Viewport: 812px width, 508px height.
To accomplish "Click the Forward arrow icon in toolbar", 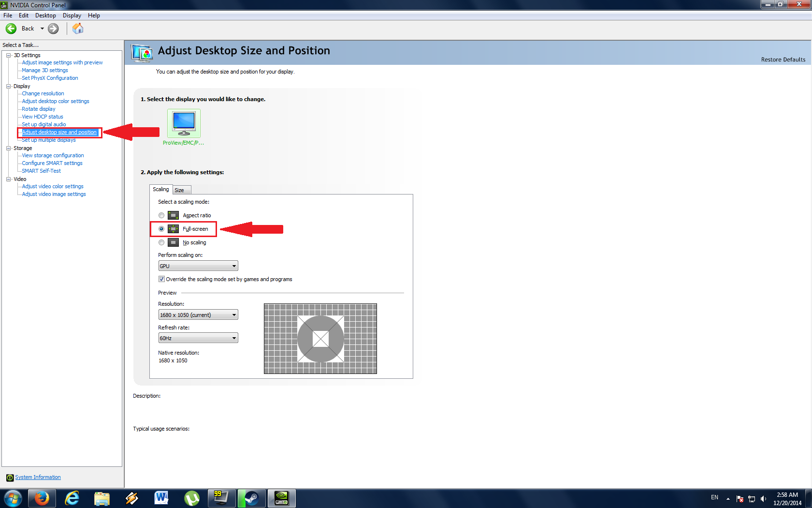I will pos(53,29).
